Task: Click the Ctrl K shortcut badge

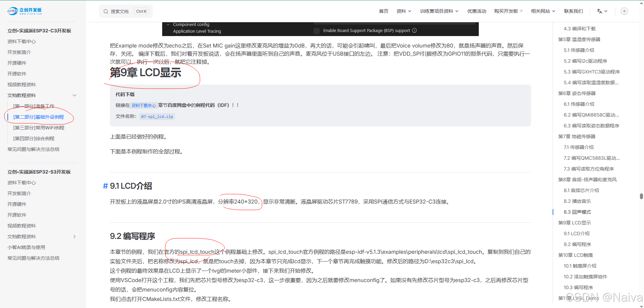Action: click(x=141, y=11)
